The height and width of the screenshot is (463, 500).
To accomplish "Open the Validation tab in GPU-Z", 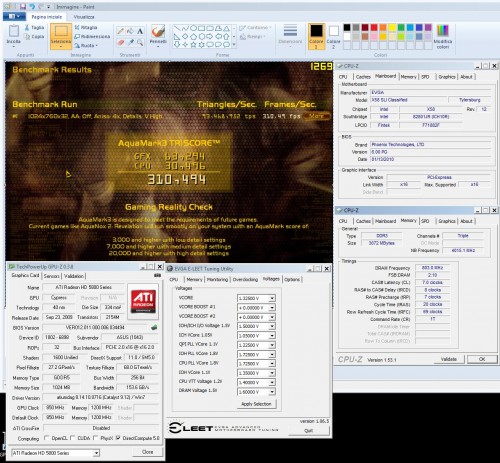I will tap(74, 276).
